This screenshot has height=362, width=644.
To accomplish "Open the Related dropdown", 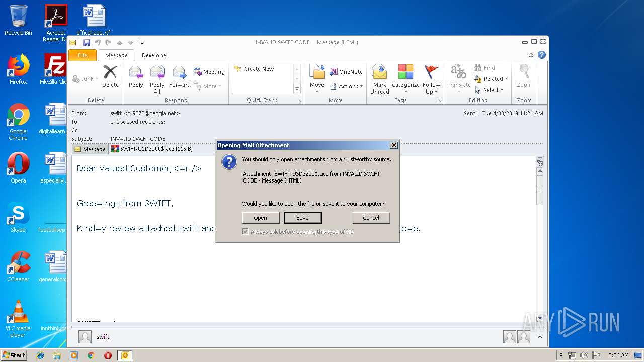I will pyautogui.click(x=492, y=79).
